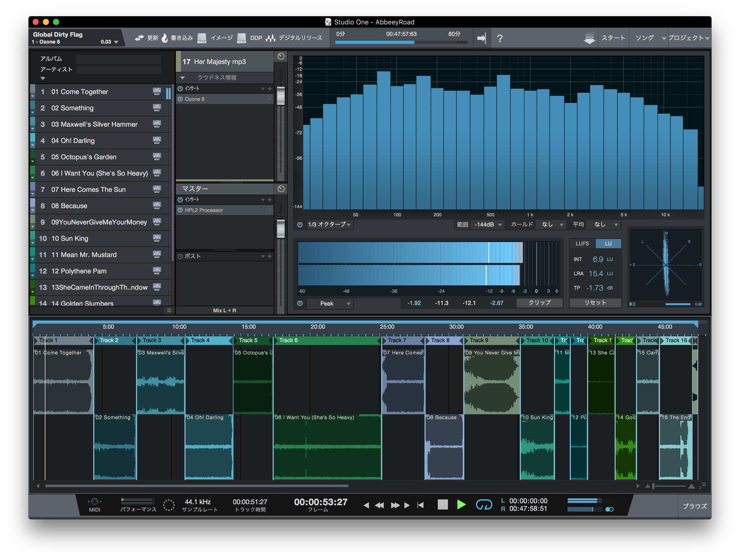740x560 pixels.
Task: Expand the loudness information section
Action: pyautogui.click(x=182, y=78)
